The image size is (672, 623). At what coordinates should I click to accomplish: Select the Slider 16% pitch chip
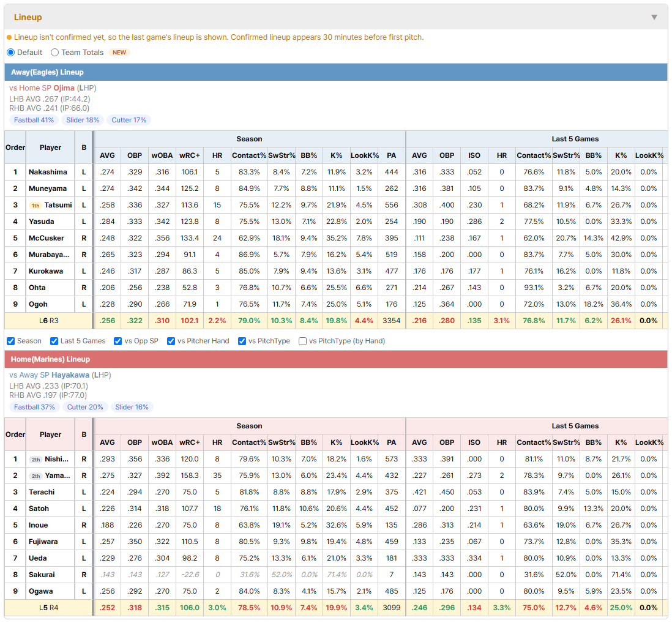pyautogui.click(x=132, y=407)
